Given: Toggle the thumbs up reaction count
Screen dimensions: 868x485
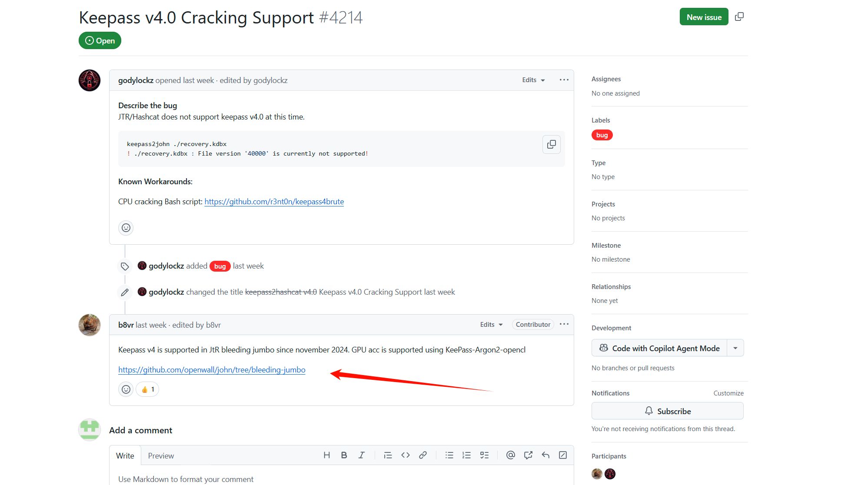Looking at the screenshot, I should pos(147,389).
